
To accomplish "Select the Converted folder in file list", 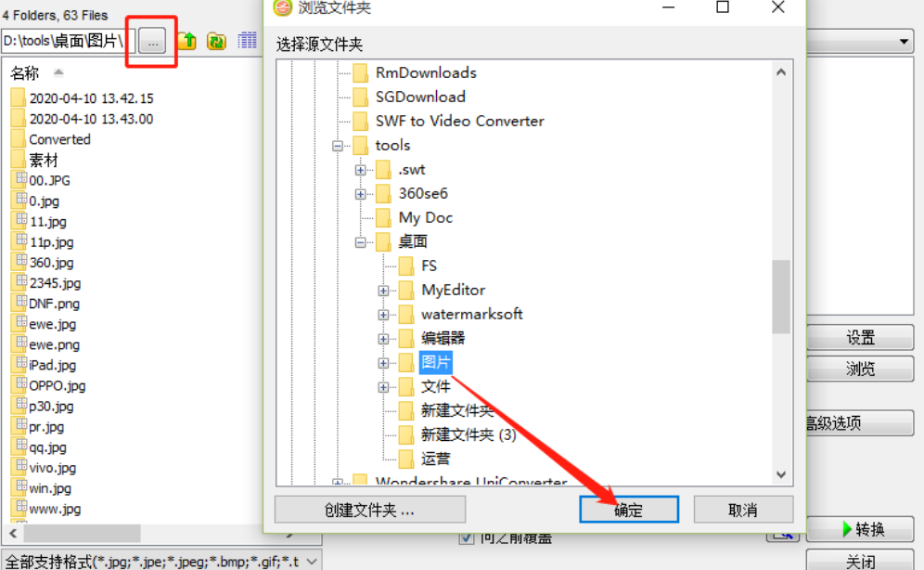I will pyautogui.click(x=51, y=139).
